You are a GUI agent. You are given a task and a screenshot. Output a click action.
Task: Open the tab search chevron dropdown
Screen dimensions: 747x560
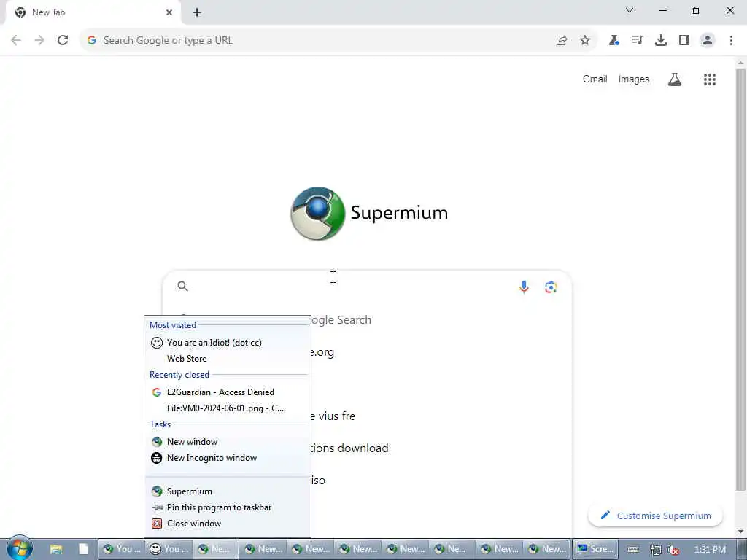pyautogui.click(x=630, y=10)
